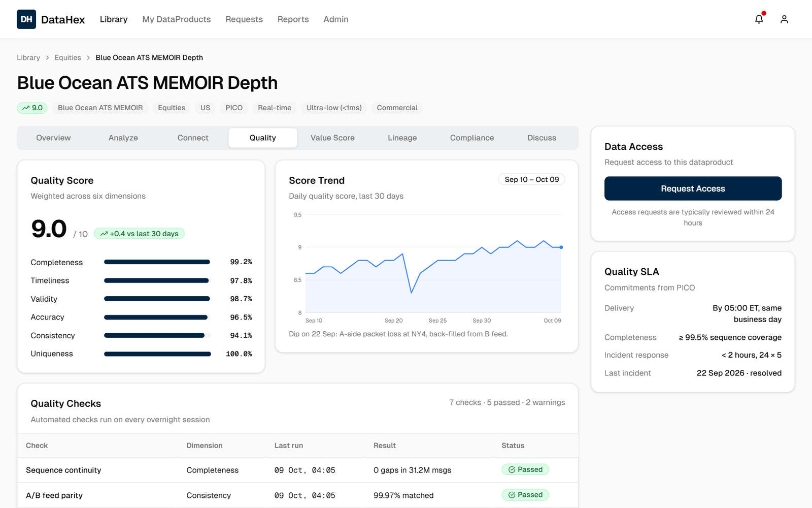Click the 0 gaps in 31.2M msgs result
This screenshot has width=812, height=508.
(x=412, y=470)
